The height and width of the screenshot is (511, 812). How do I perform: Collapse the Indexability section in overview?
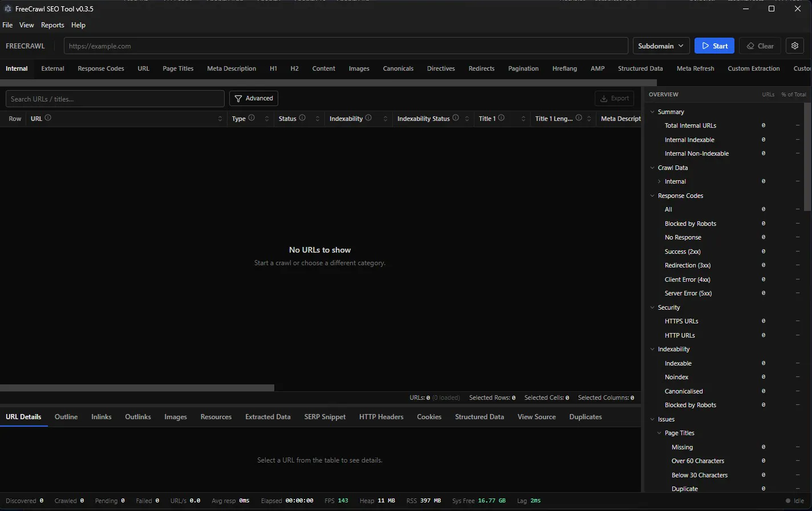653,349
